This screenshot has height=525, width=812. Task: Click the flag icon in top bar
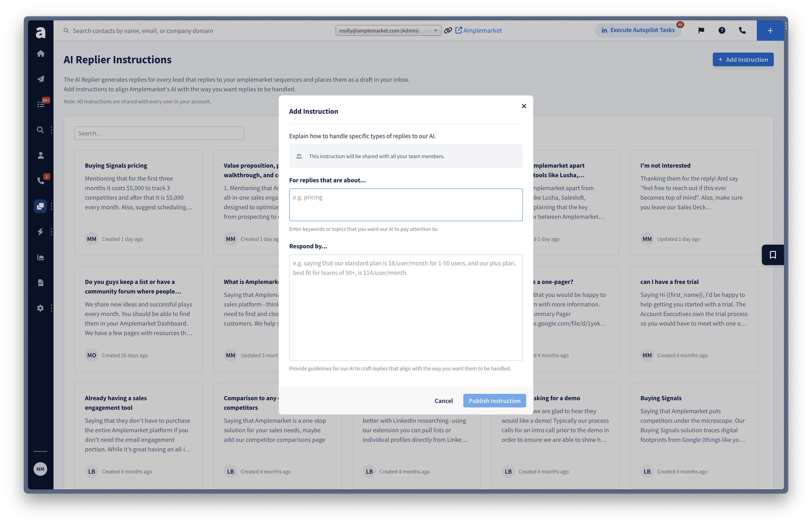pos(701,30)
